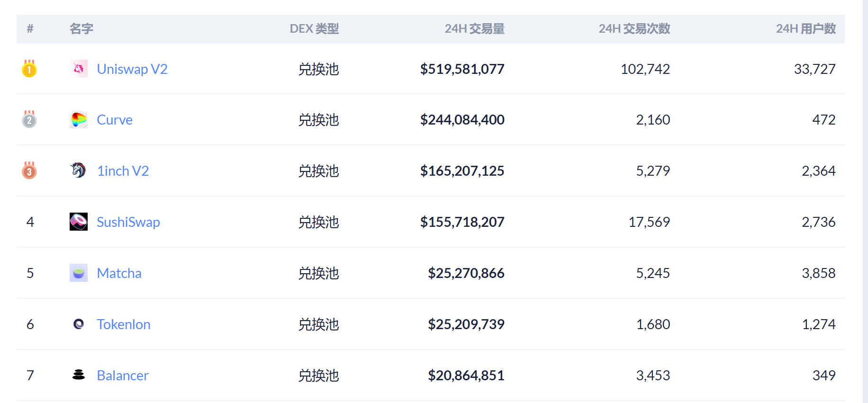
Task: Click 兑换池 type in Balancer row
Action: pos(318,376)
